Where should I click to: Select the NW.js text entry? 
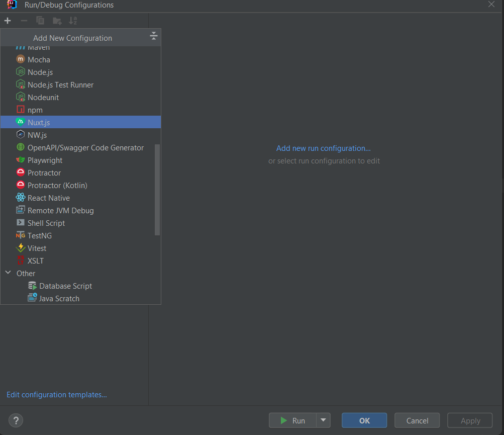pos(37,135)
